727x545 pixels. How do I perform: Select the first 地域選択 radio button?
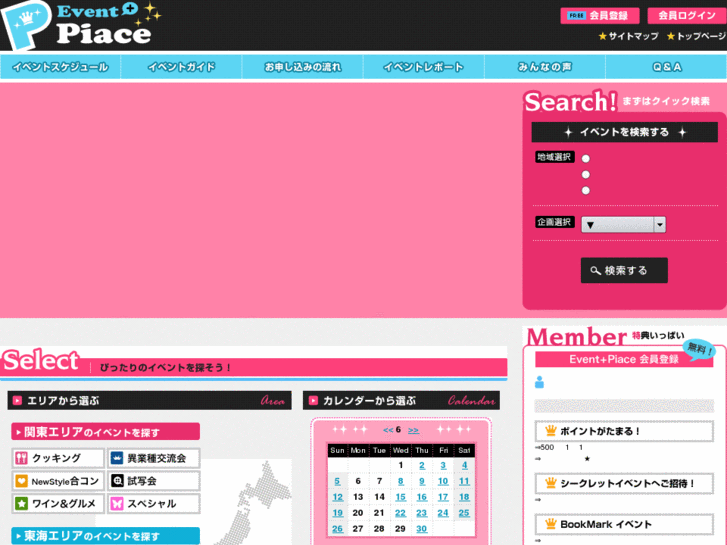(x=586, y=159)
